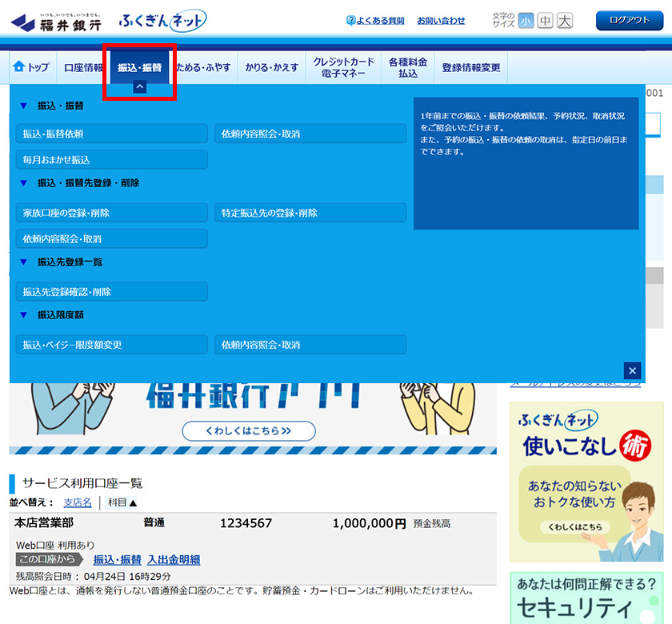Screen dimensions: 672x624
Task: Toggle 振込先登録一覧 section triangle
Action: [23, 262]
